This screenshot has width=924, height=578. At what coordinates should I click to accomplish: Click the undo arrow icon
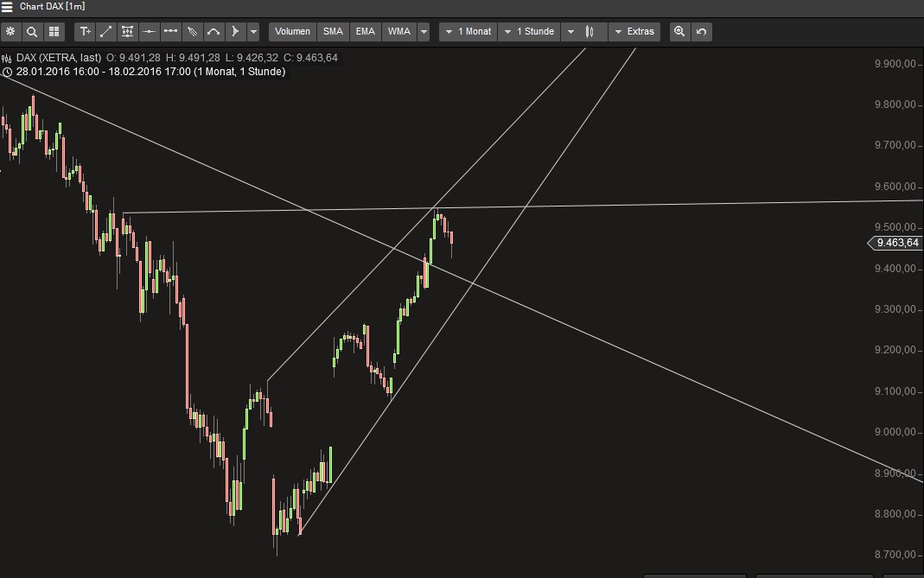pos(701,31)
